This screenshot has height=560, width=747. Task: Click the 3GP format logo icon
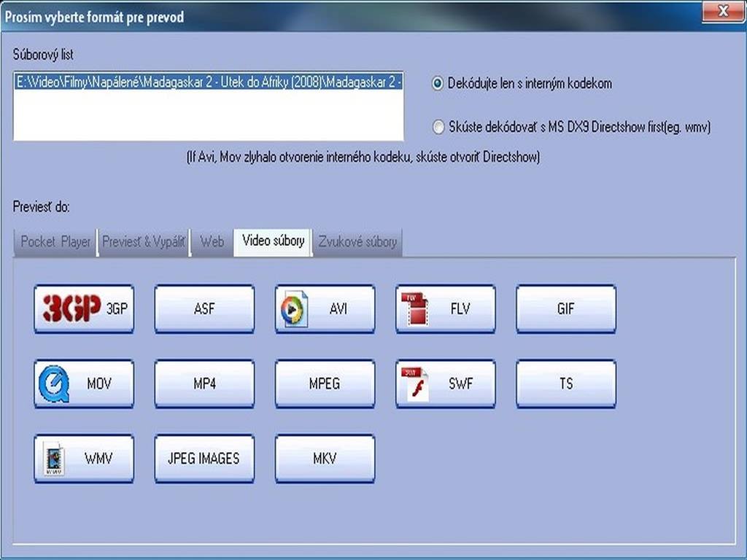[71, 308]
